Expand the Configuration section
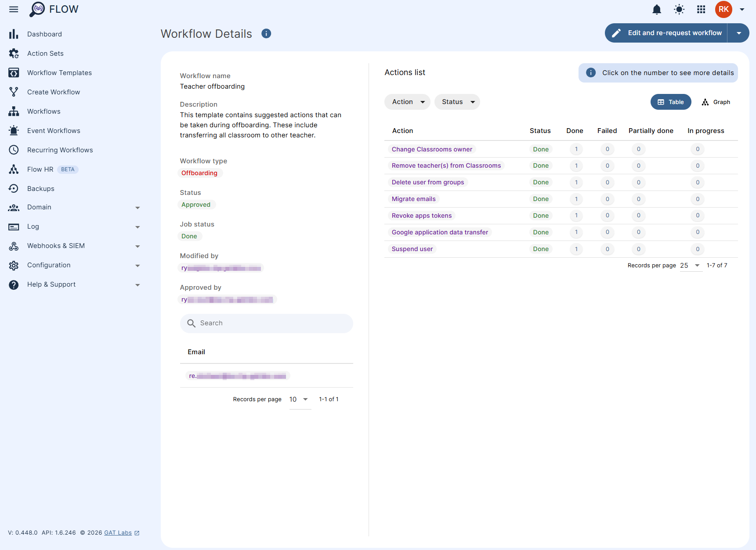Image resolution: width=756 pixels, height=550 pixels. (137, 266)
